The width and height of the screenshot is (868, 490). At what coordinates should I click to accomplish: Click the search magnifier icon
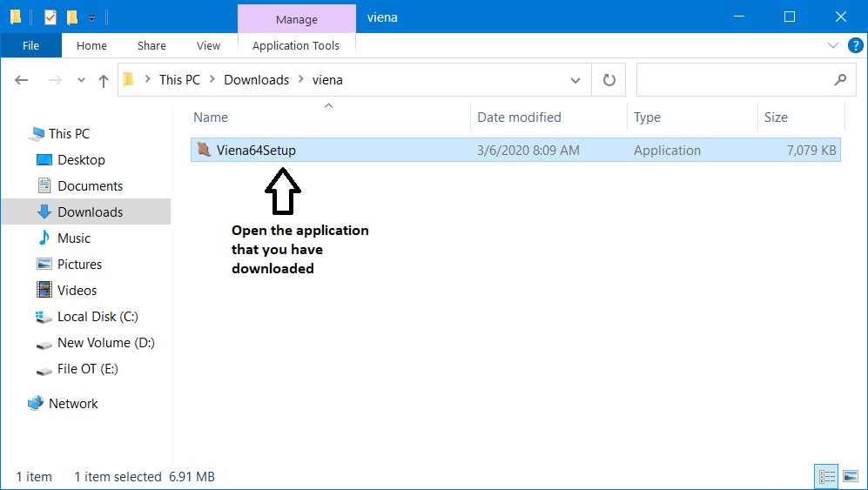(x=840, y=80)
